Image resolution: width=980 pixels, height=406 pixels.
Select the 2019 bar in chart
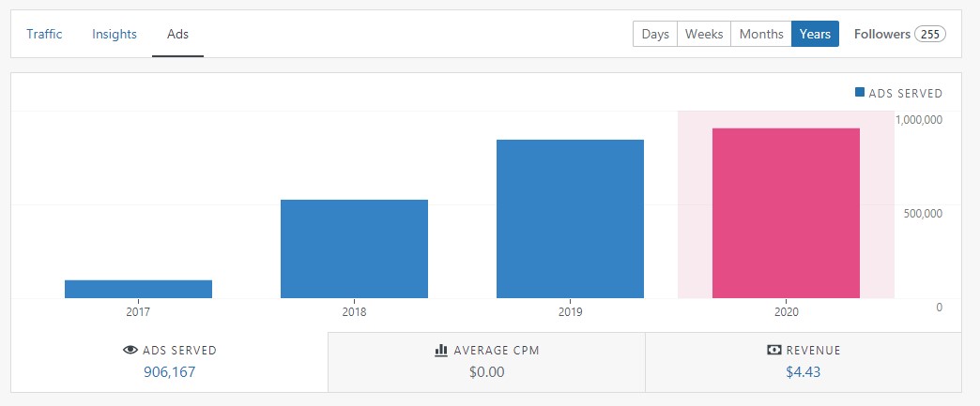point(570,218)
